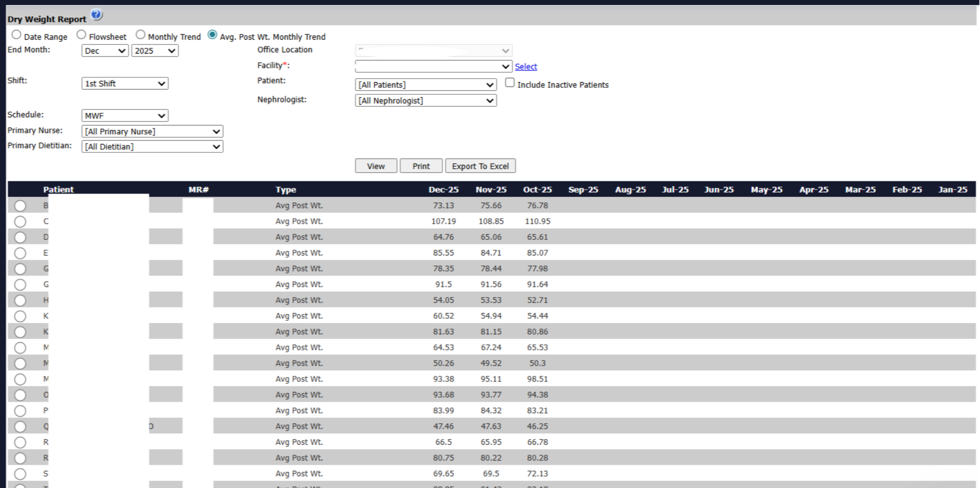Open the Facility dropdown
The width and height of the screenshot is (980, 488).
434,66
